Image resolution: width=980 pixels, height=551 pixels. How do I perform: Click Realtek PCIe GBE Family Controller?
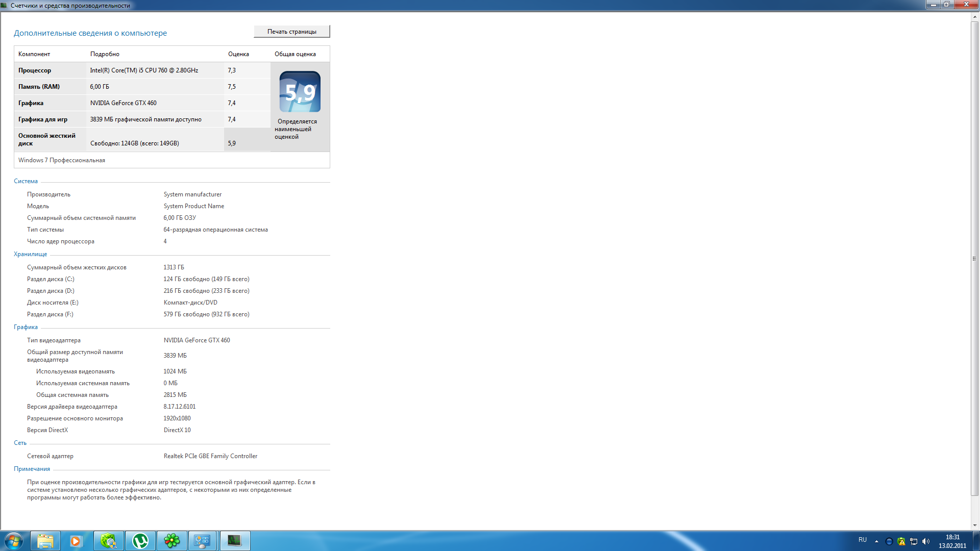pos(210,456)
